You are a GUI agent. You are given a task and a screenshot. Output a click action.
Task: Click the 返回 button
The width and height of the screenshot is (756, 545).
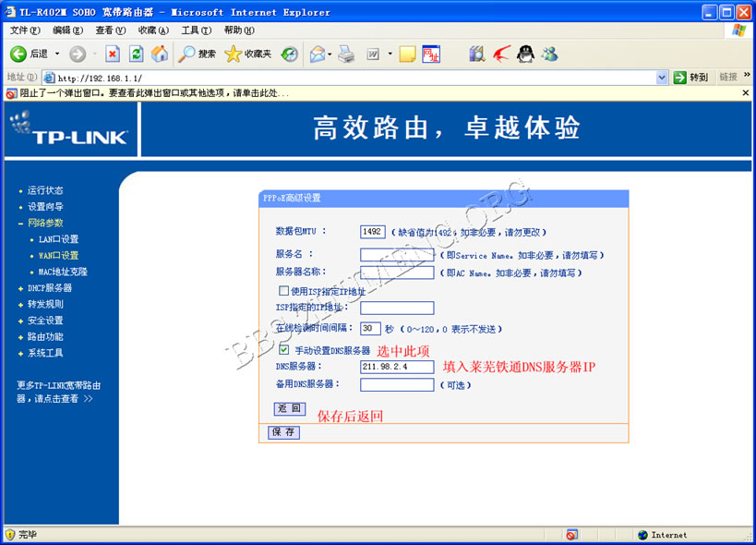click(x=289, y=408)
